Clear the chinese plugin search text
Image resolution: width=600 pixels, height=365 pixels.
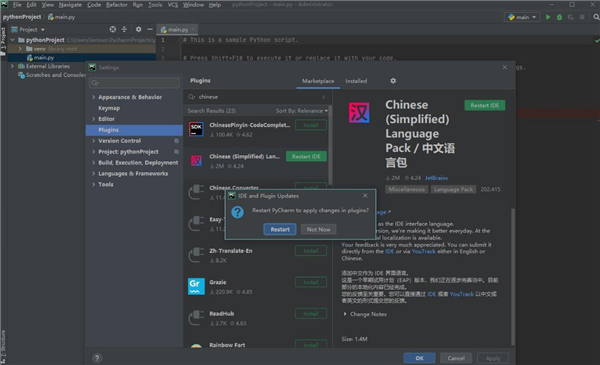(324, 97)
